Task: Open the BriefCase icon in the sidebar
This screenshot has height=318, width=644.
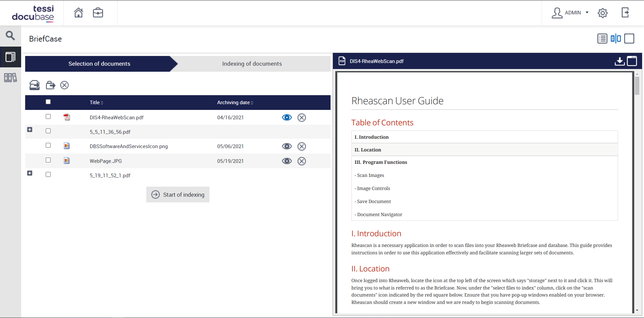Action: click(10, 57)
